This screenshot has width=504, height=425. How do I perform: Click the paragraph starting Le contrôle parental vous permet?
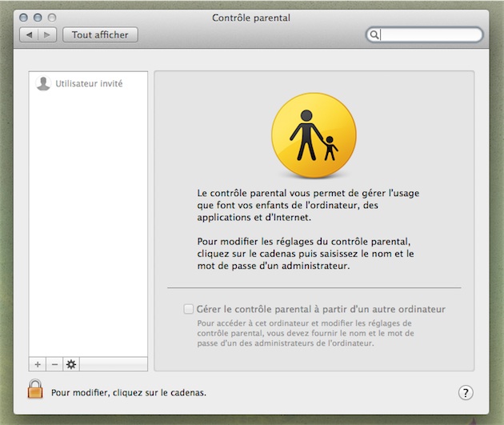(308, 205)
